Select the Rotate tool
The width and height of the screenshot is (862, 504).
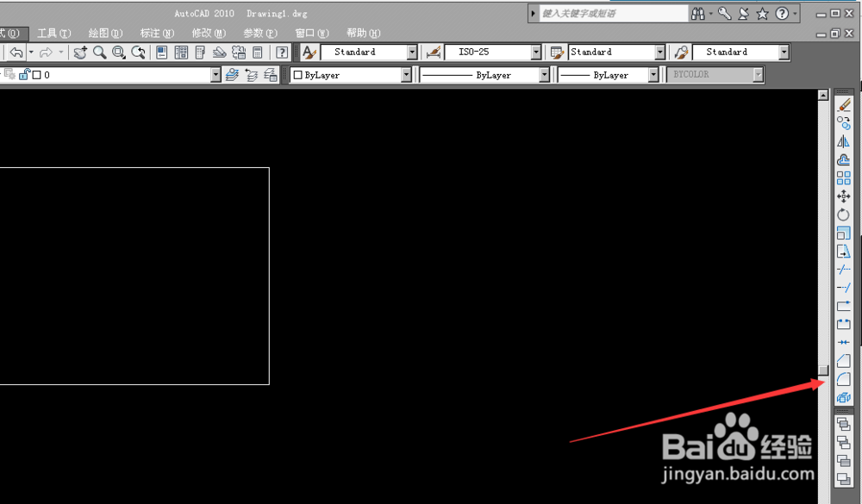tap(844, 215)
